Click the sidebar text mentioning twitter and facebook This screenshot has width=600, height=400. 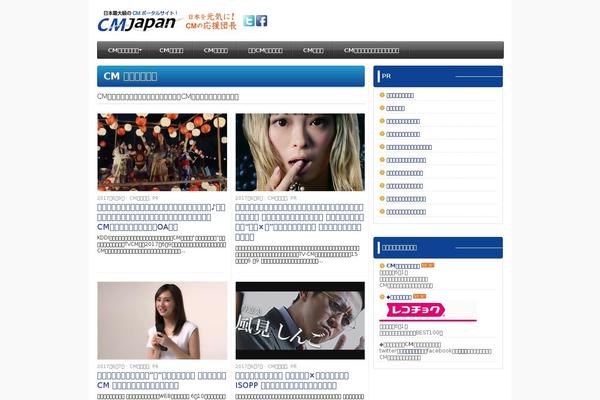(x=435, y=351)
